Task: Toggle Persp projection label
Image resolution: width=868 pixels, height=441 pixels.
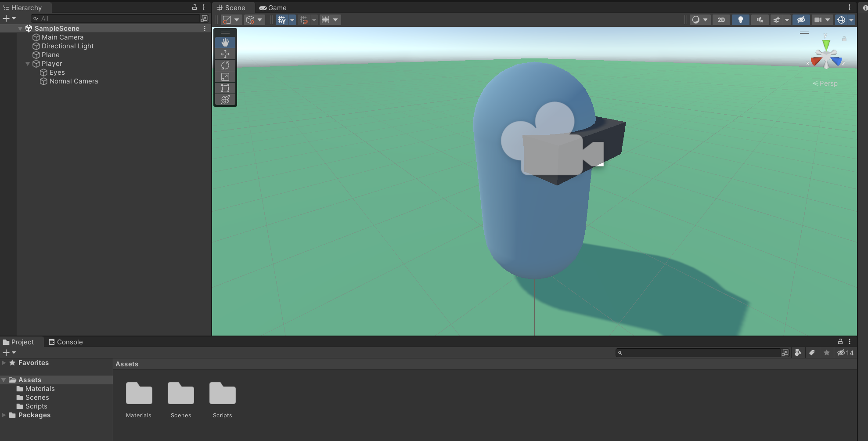Action: (825, 83)
